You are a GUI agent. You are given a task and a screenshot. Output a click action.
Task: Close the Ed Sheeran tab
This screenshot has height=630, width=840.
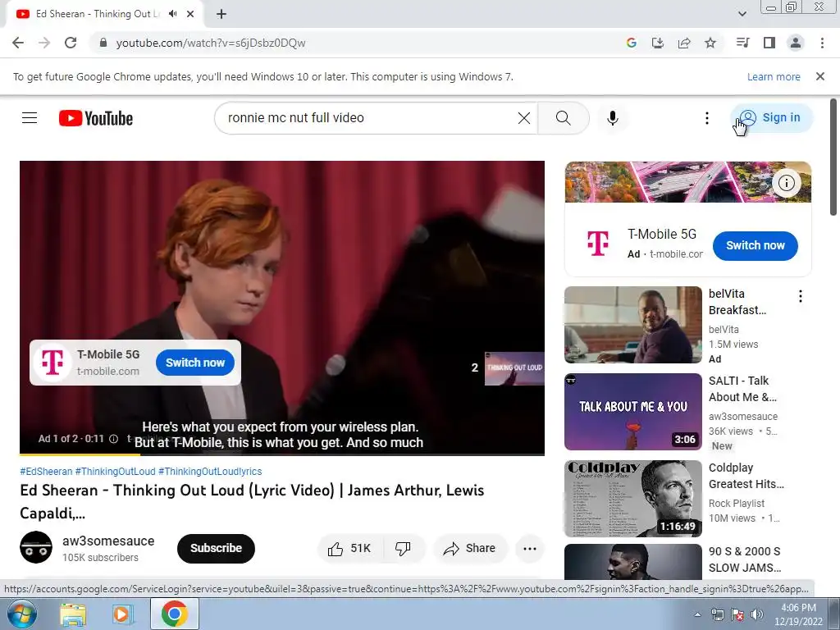[190, 14]
